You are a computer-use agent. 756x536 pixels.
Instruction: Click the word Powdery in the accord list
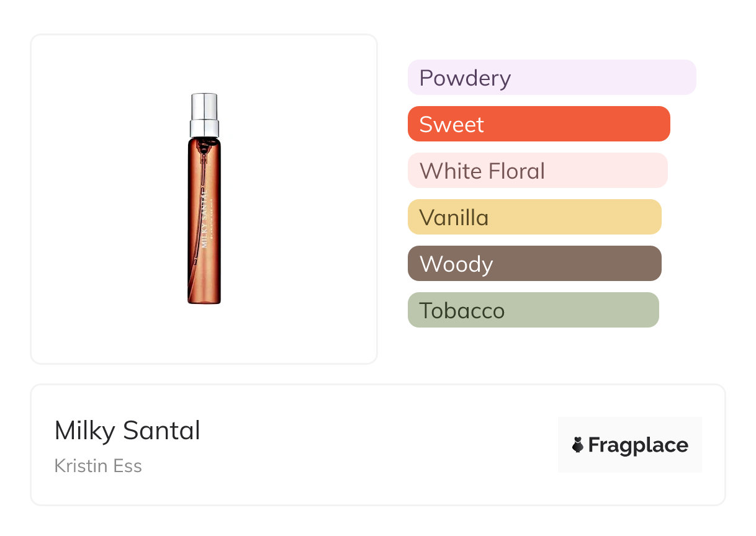pos(465,78)
